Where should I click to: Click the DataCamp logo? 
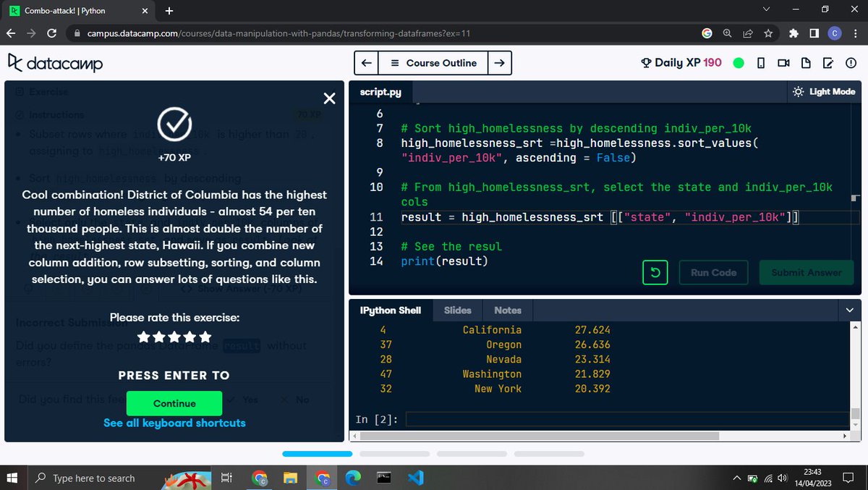55,64
